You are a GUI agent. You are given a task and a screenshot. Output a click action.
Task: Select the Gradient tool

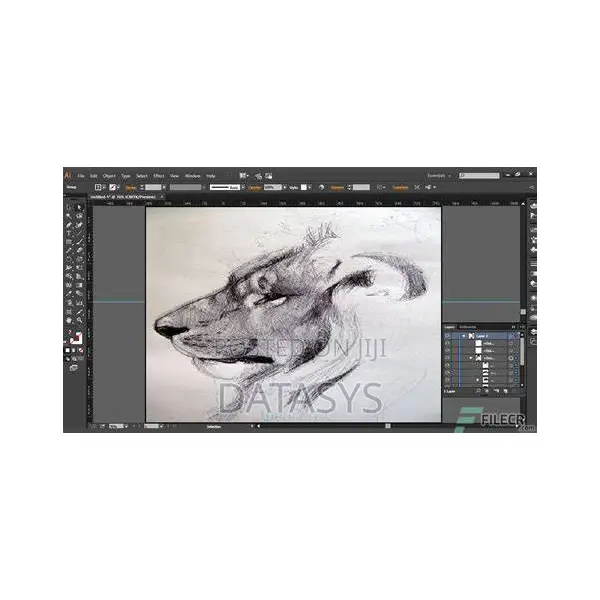click(79, 285)
